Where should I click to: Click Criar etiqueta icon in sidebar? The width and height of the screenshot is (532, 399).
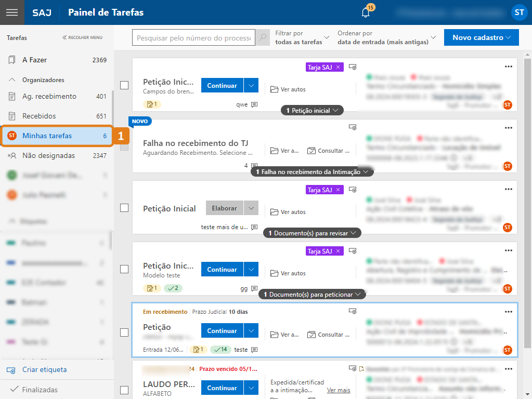11,370
